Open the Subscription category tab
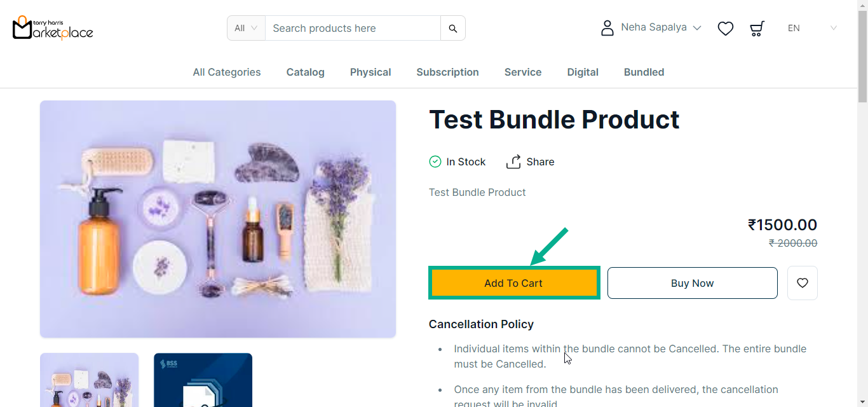 [x=447, y=72]
